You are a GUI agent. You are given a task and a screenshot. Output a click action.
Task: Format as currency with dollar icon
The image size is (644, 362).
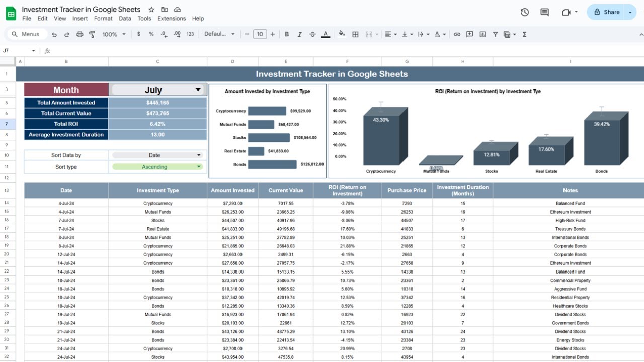tap(139, 34)
